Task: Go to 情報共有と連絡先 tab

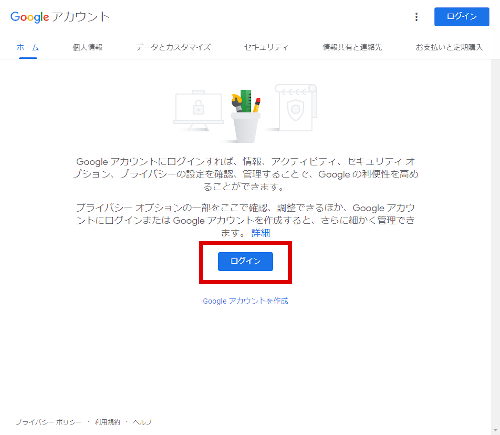Action: coord(352,47)
